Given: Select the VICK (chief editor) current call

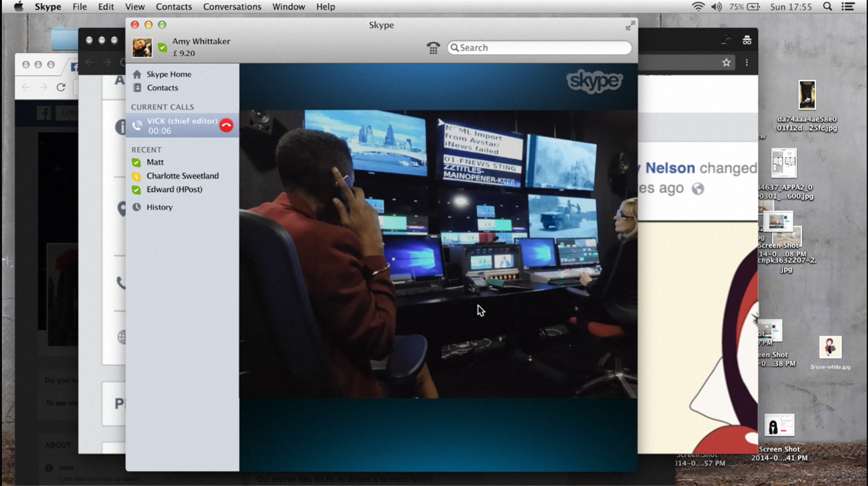Looking at the screenshot, I should (183, 126).
